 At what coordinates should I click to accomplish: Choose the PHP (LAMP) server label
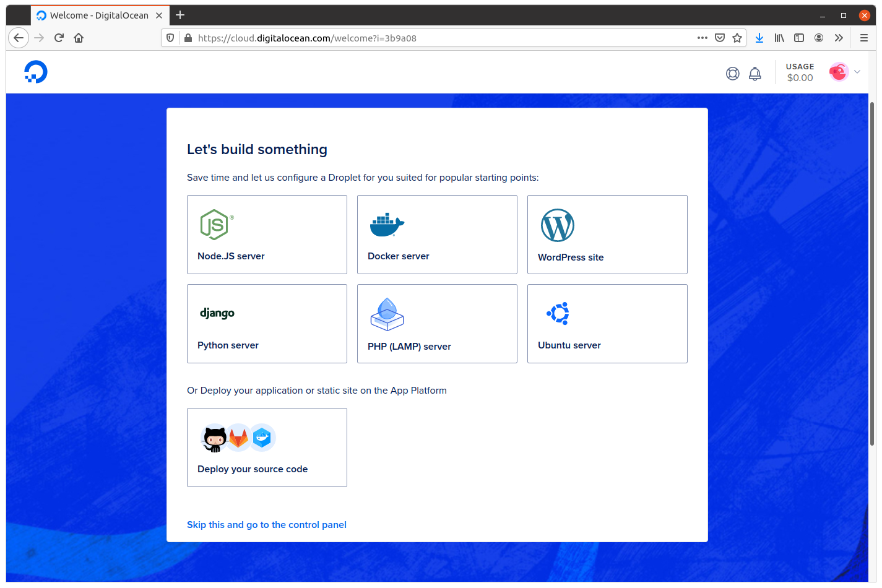click(x=409, y=347)
